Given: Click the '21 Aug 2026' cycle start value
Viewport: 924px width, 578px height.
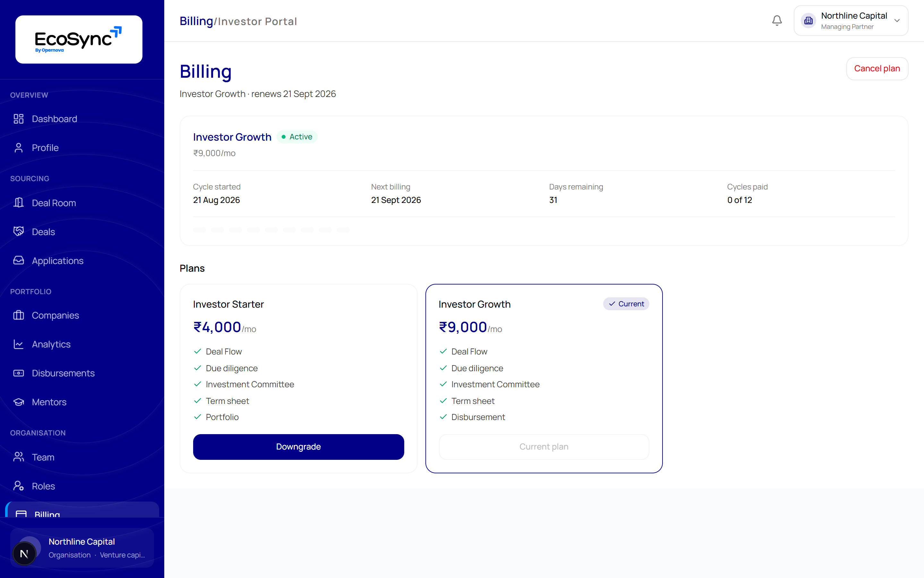Looking at the screenshot, I should tap(217, 200).
